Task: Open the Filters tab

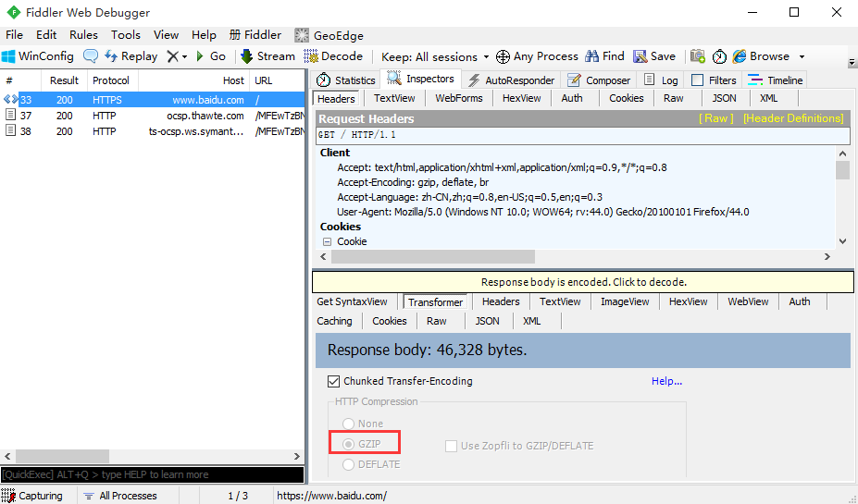Action: tap(714, 80)
